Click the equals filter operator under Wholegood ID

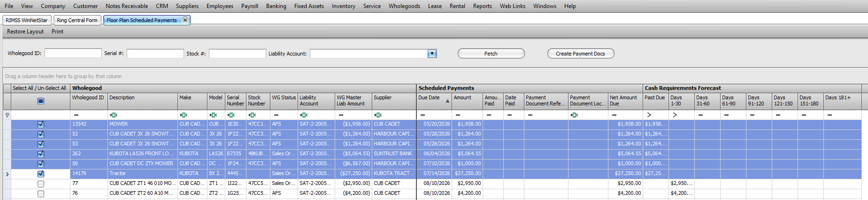(x=76, y=115)
